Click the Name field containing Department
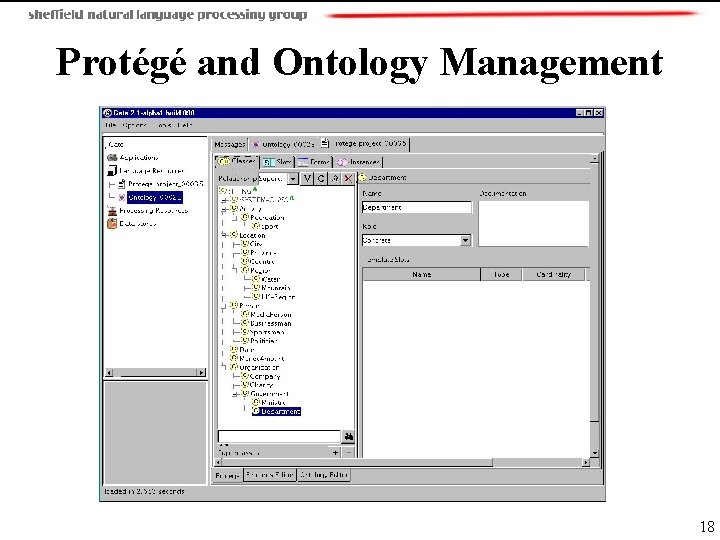This screenshot has width=720, height=540. tap(416, 208)
